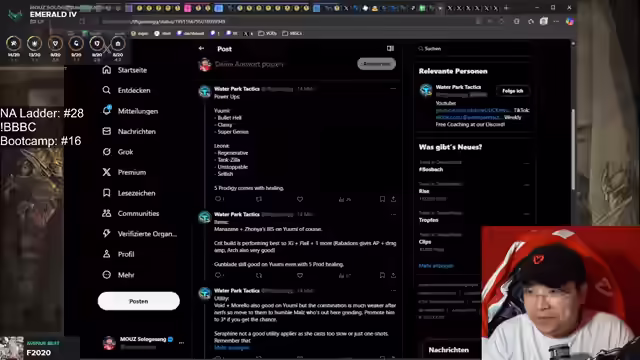
Task: Open the VODs bookmarks folder
Action: coord(268,33)
